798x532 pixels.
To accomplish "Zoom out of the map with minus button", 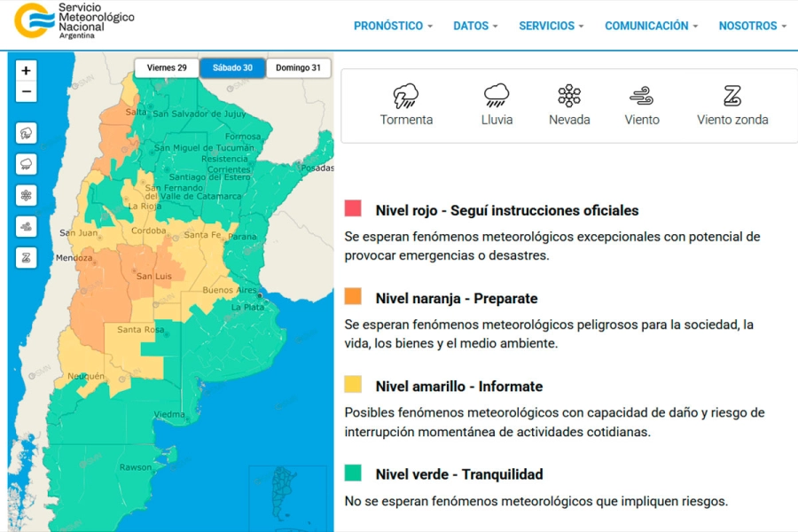I will [27, 91].
